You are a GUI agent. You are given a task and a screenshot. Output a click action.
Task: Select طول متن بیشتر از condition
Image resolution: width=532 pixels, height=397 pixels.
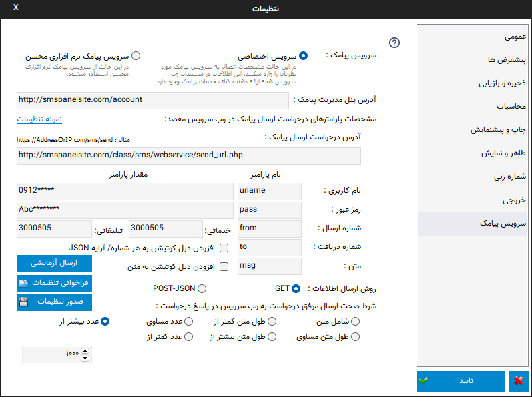click(x=272, y=337)
